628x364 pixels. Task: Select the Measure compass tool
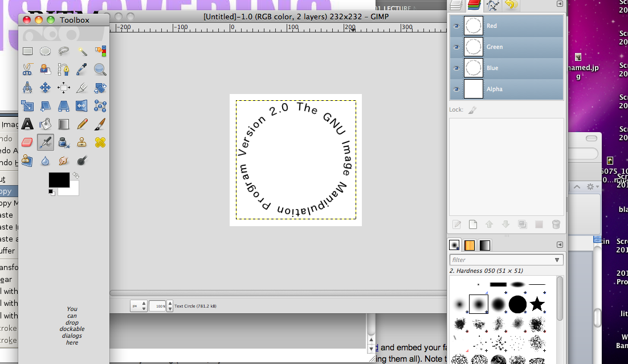click(x=27, y=87)
